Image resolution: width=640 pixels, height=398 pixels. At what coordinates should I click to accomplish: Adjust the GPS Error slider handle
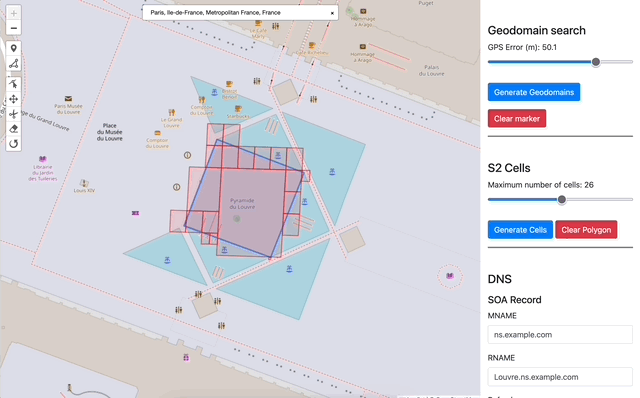596,62
